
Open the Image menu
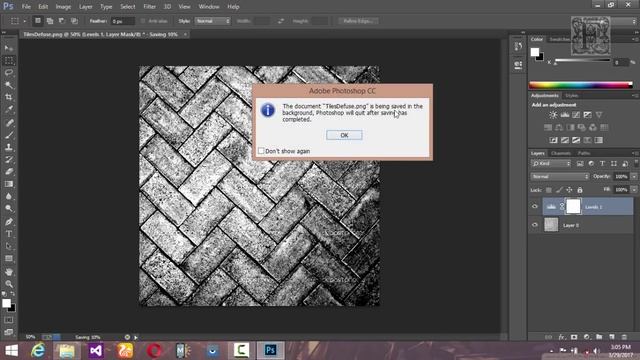click(63, 7)
